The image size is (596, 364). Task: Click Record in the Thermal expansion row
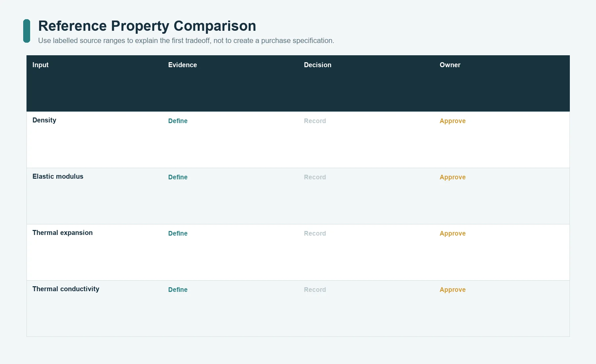(315, 233)
